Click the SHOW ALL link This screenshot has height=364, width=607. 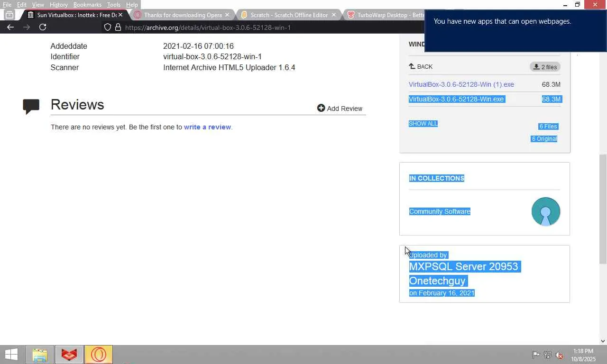(423, 123)
